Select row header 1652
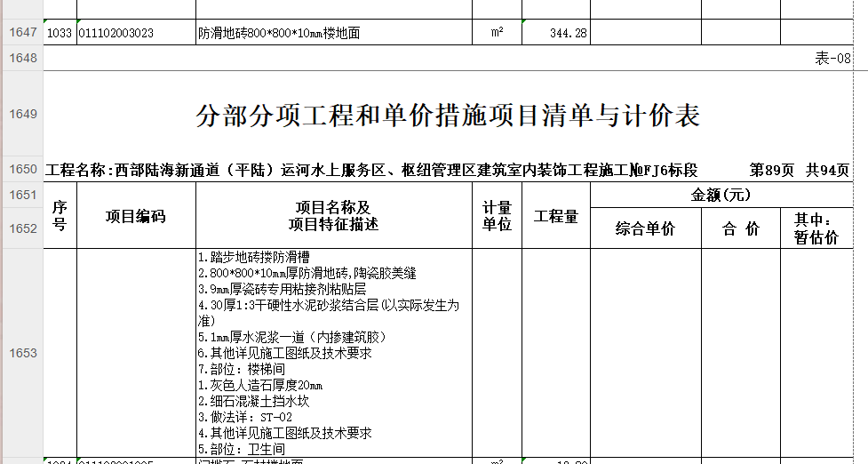 pos(22,228)
